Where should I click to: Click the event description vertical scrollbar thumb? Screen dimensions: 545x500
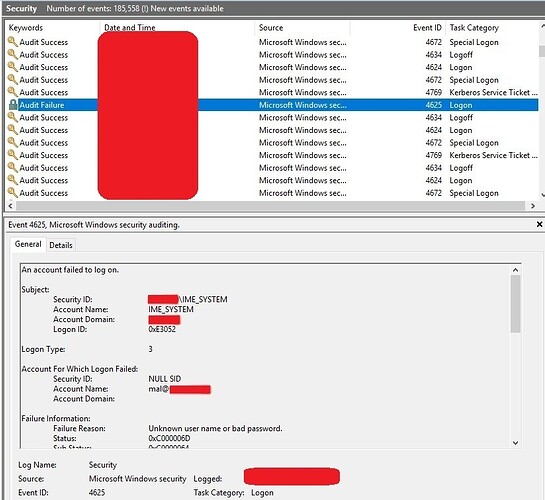coord(515,304)
